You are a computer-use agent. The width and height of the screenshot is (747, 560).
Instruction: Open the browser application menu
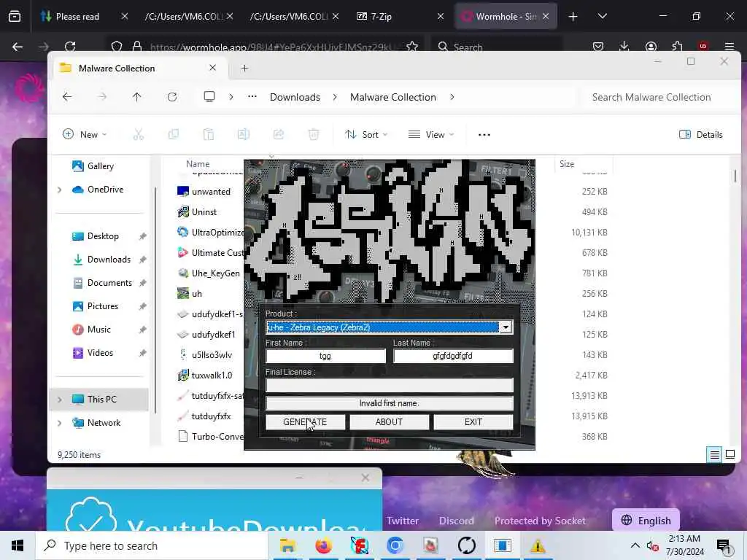click(x=729, y=46)
